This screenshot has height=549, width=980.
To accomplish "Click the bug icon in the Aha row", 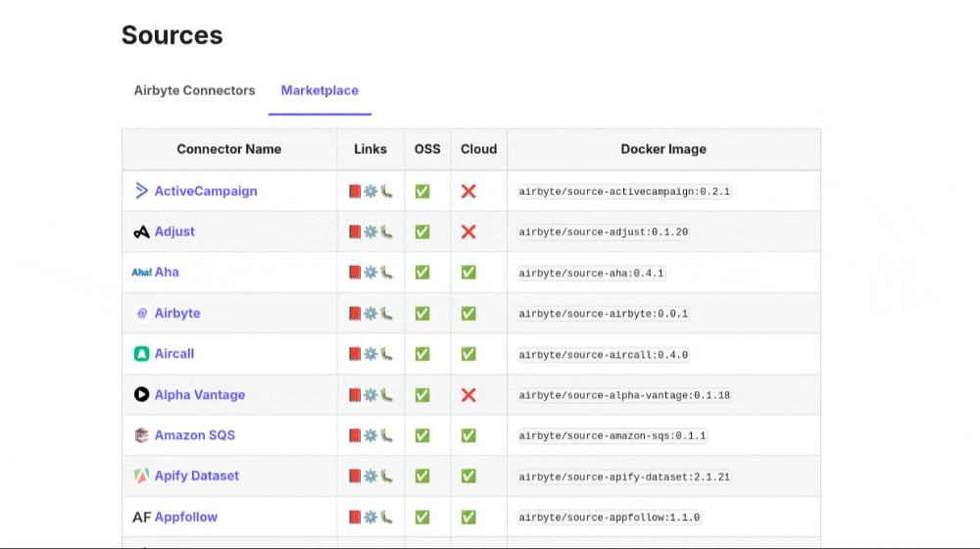I will [387, 273].
